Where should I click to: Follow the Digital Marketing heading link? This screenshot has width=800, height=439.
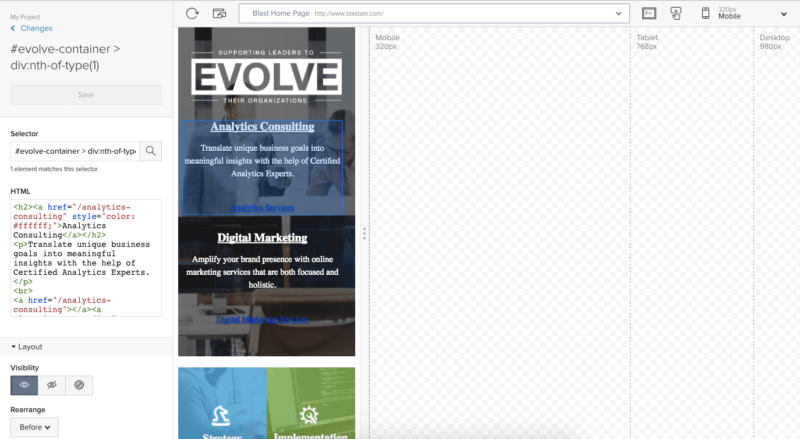[262, 238]
